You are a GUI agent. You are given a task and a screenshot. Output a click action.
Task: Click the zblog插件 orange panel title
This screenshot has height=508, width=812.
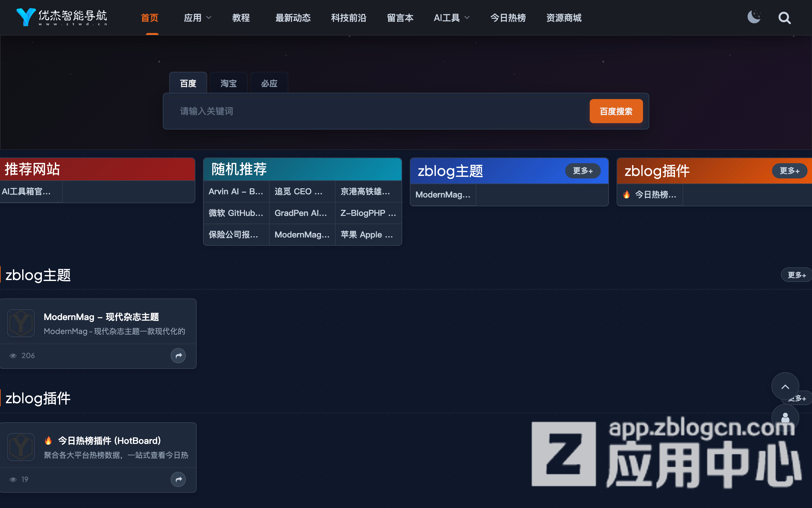(x=657, y=171)
